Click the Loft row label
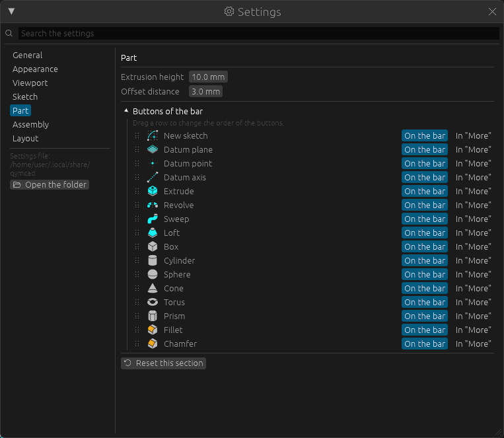This screenshot has width=504, height=438. pos(172,233)
